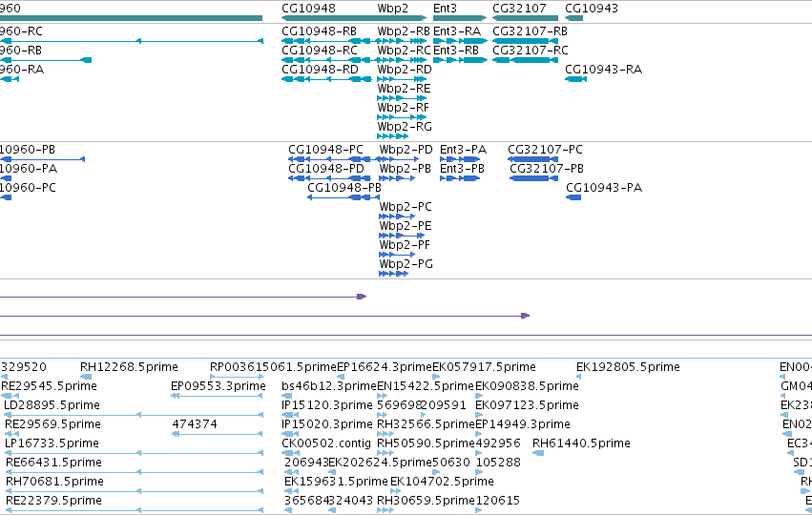Screen dimensions: 812x515
Task: Select the CG10948 gene label
Action: coord(308,9)
